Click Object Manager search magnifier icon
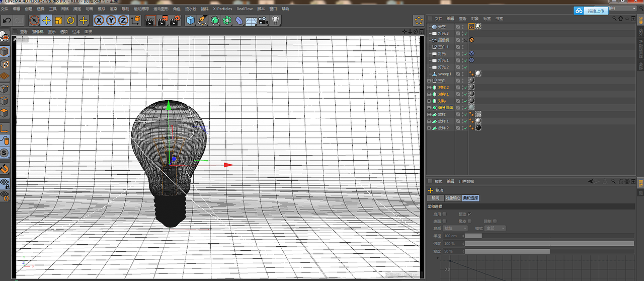Image resolution: width=644 pixels, height=281 pixels. (615, 18)
